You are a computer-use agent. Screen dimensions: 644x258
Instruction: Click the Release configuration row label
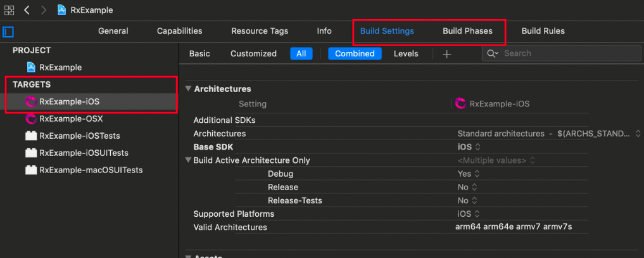[283, 188]
